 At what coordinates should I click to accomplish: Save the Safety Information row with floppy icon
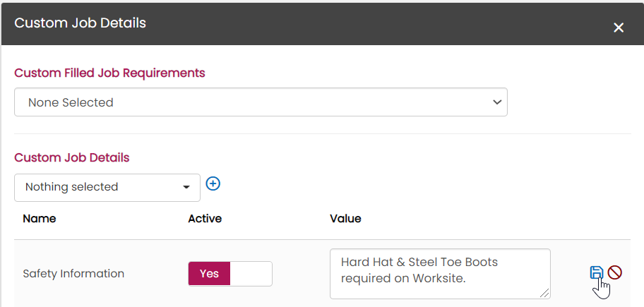pyautogui.click(x=597, y=272)
